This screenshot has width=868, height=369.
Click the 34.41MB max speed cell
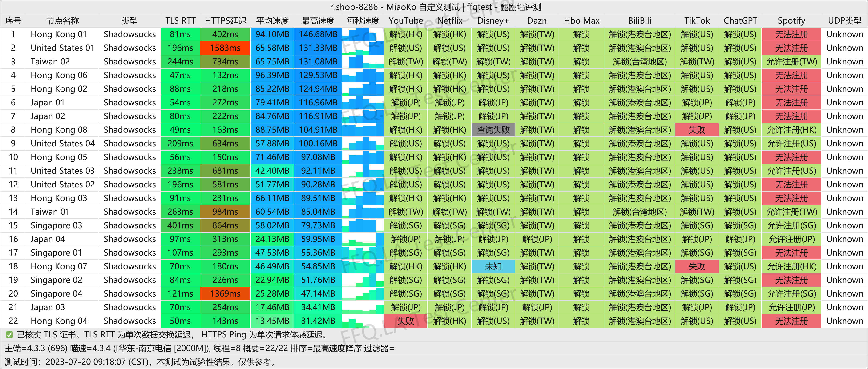coord(318,307)
